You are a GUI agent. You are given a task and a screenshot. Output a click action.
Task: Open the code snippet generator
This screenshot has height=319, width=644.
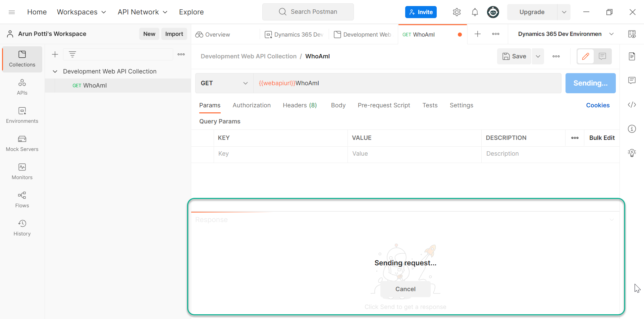coord(632,105)
